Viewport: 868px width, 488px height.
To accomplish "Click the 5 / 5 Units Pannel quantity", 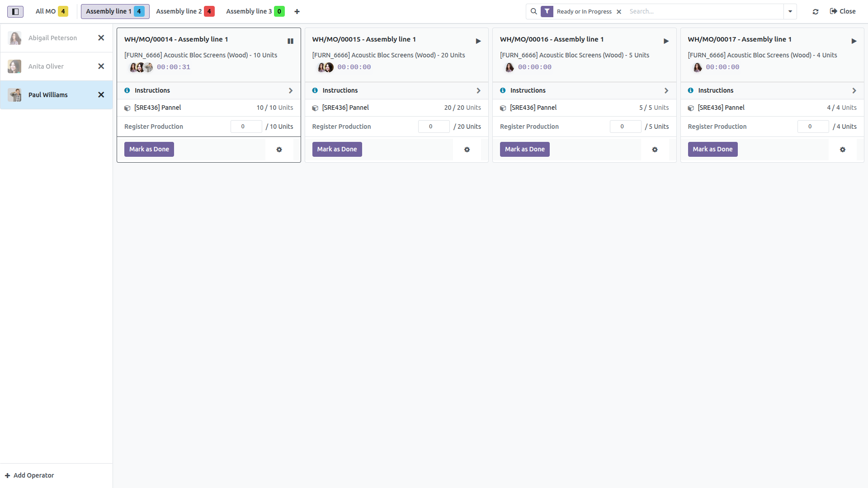I will [654, 108].
